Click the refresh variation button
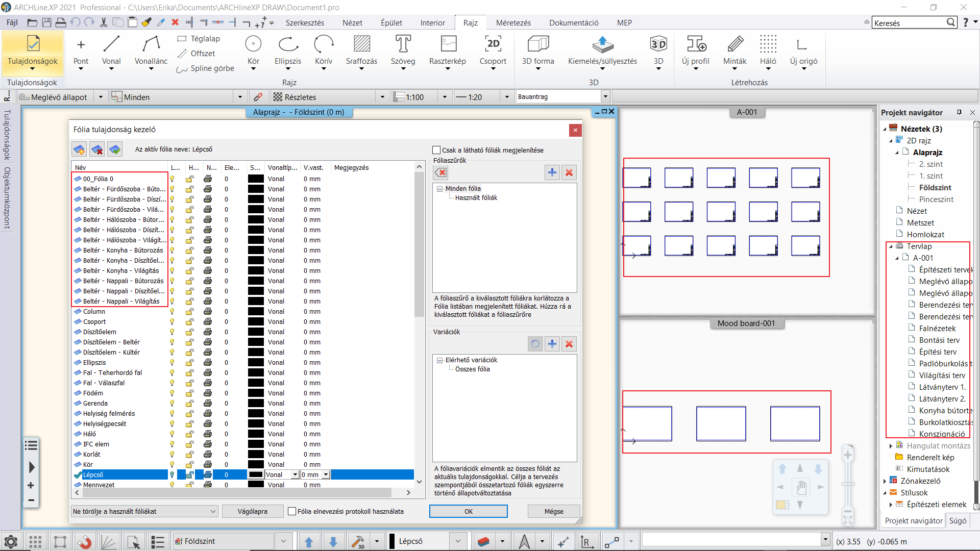The width and height of the screenshot is (980, 551). [535, 344]
